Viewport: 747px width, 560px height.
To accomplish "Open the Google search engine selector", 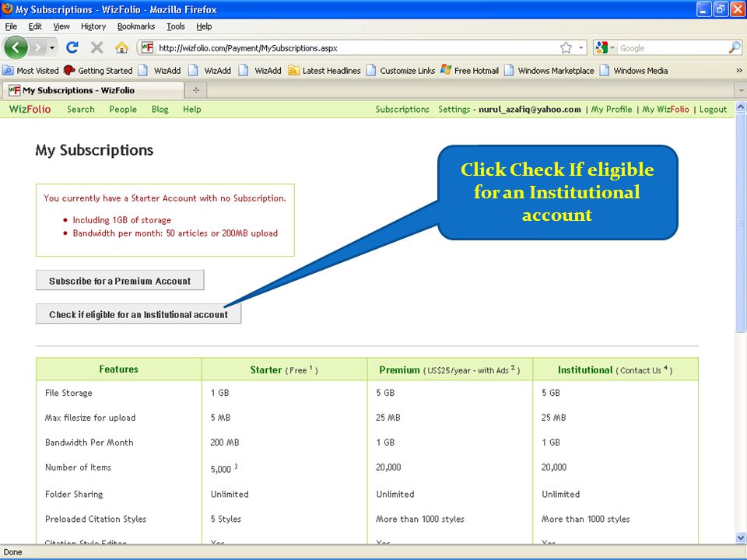I will [605, 47].
